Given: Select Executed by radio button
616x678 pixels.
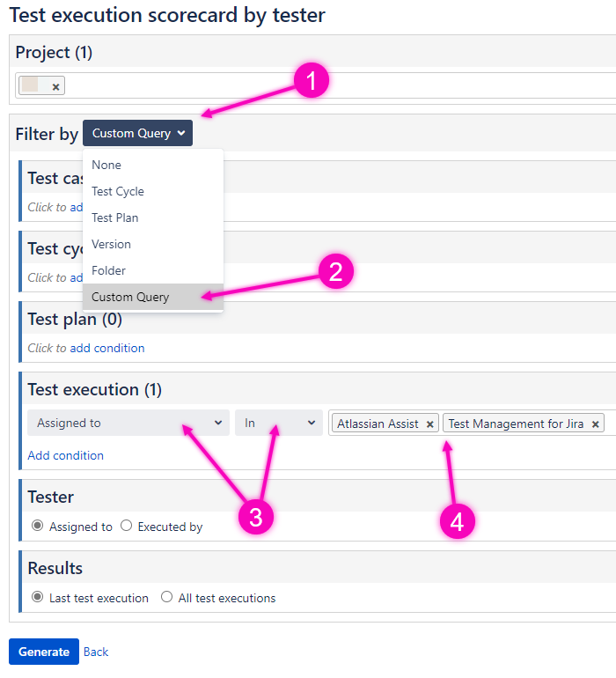Looking at the screenshot, I should click(126, 526).
